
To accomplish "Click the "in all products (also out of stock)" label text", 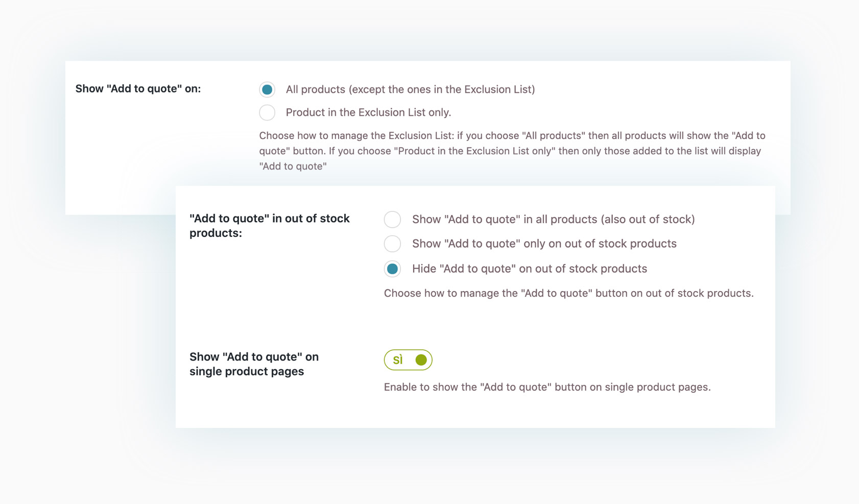I will (x=553, y=219).
